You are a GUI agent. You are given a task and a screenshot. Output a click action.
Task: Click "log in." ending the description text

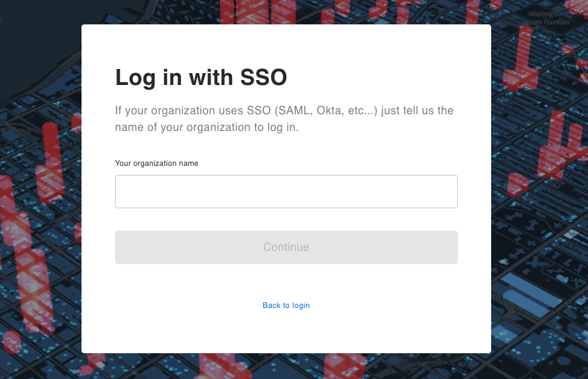(x=281, y=127)
